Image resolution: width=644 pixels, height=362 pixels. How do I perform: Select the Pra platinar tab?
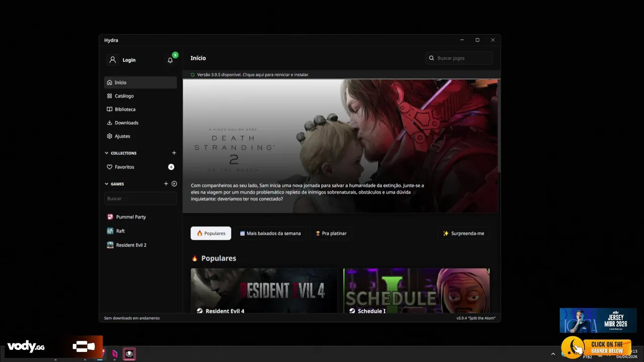(x=331, y=233)
